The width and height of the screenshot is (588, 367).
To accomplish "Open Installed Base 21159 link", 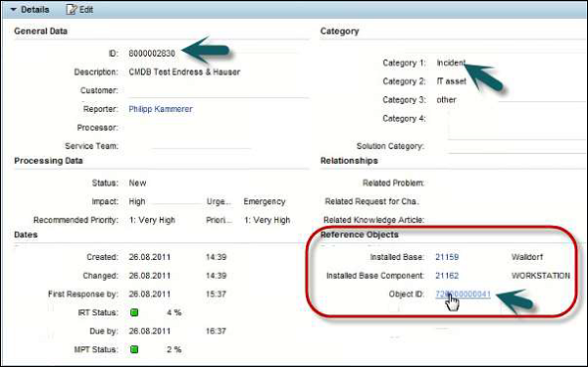I will pyautogui.click(x=447, y=257).
